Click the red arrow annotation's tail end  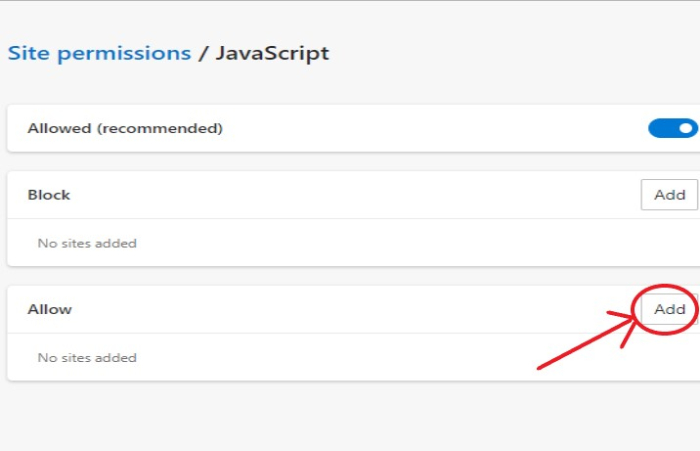click(541, 367)
